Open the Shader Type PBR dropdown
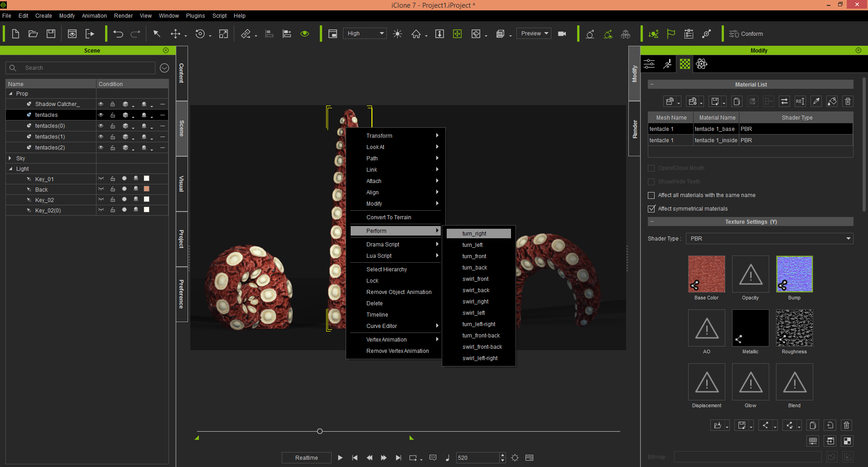 tap(769, 239)
